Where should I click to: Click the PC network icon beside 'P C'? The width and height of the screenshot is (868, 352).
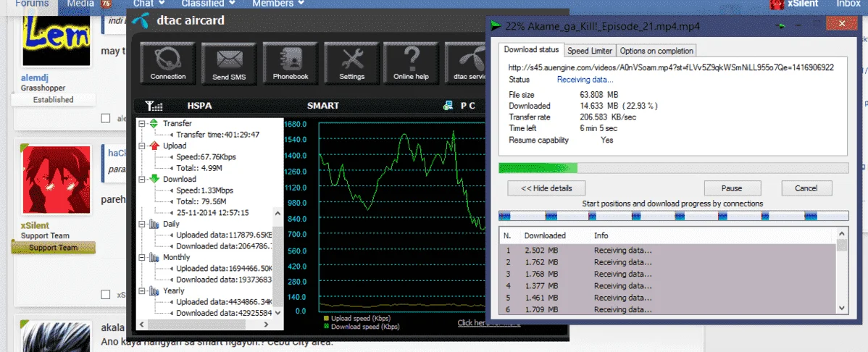tap(448, 106)
